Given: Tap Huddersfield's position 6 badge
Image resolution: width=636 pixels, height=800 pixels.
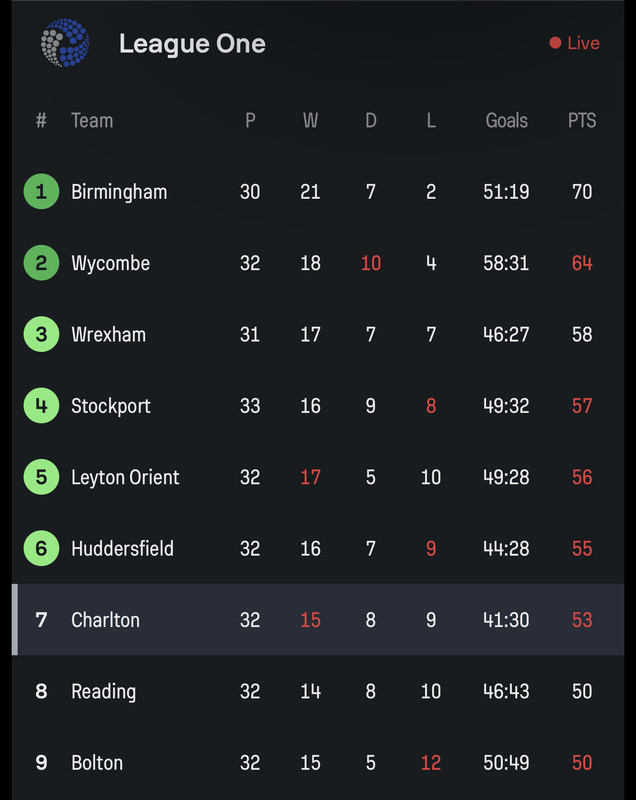Looking at the screenshot, I should pos(41,549).
